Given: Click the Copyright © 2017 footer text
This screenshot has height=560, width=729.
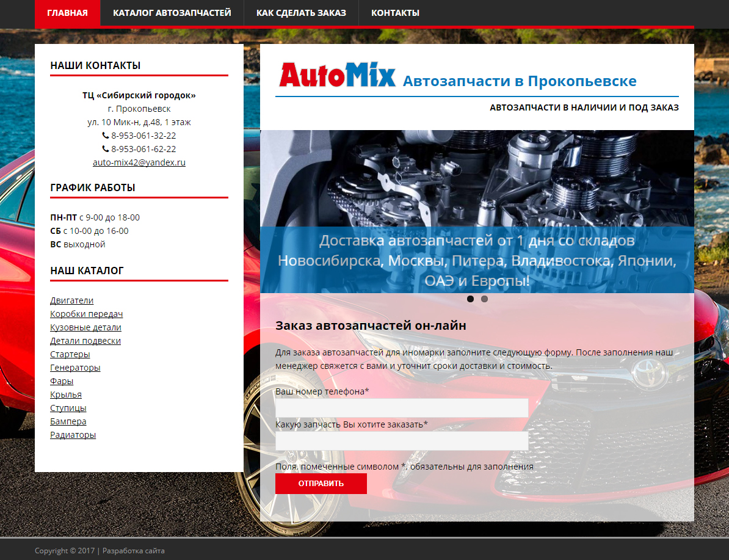Looking at the screenshot, I should tap(65, 551).
